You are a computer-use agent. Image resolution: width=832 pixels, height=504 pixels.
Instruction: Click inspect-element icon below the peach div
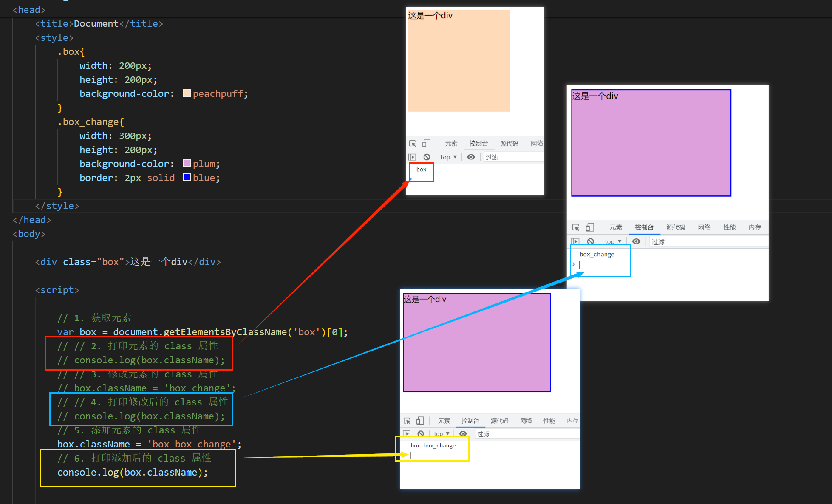pos(413,144)
